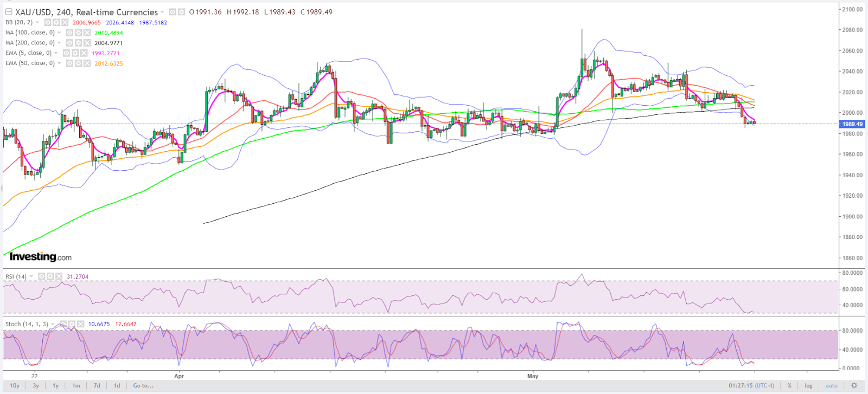Select the 1y time range

pos(56,386)
